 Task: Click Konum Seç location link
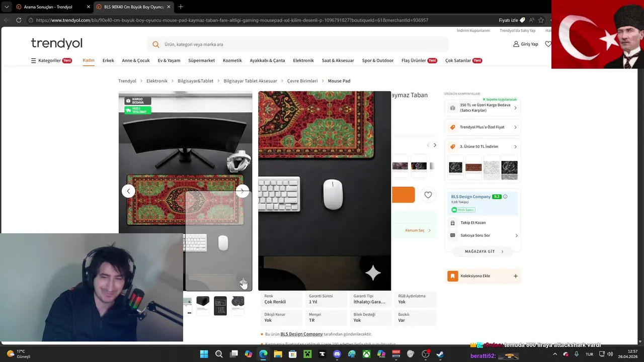click(418, 230)
